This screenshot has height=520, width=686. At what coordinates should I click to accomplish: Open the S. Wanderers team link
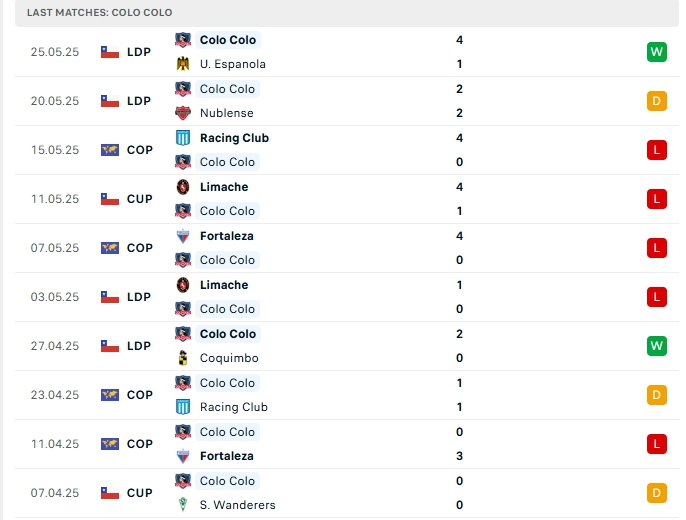[237, 505]
